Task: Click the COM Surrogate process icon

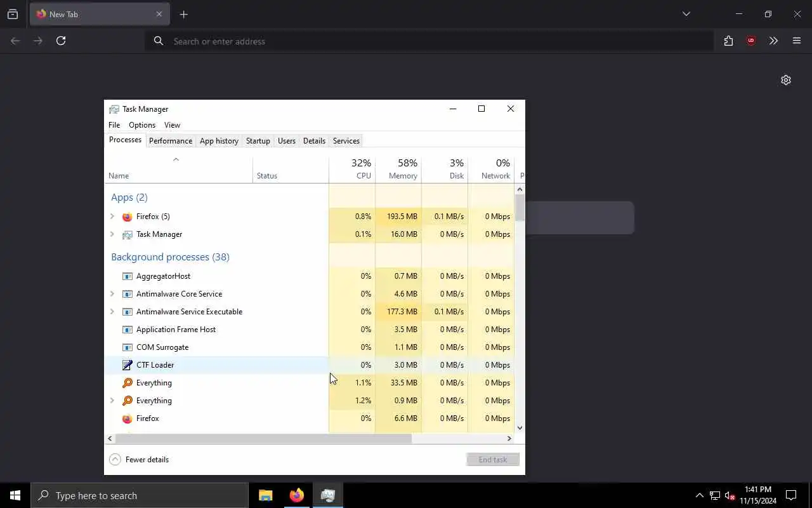Action: (128, 347)
